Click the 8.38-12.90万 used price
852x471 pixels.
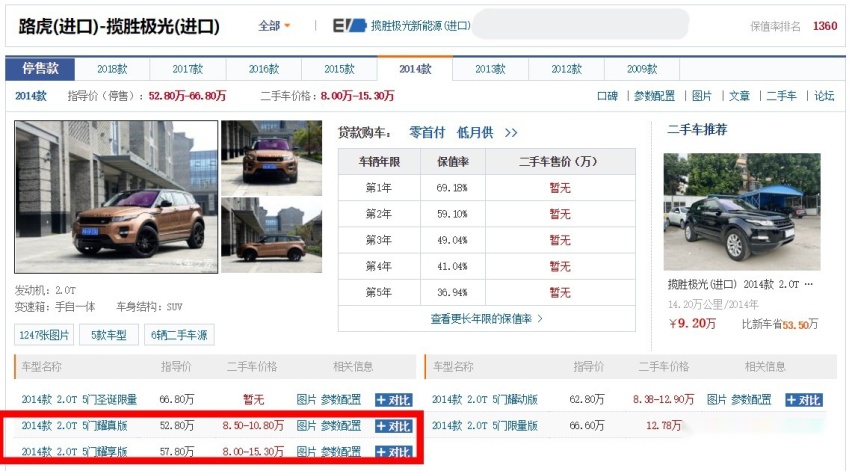click(663, 400)
